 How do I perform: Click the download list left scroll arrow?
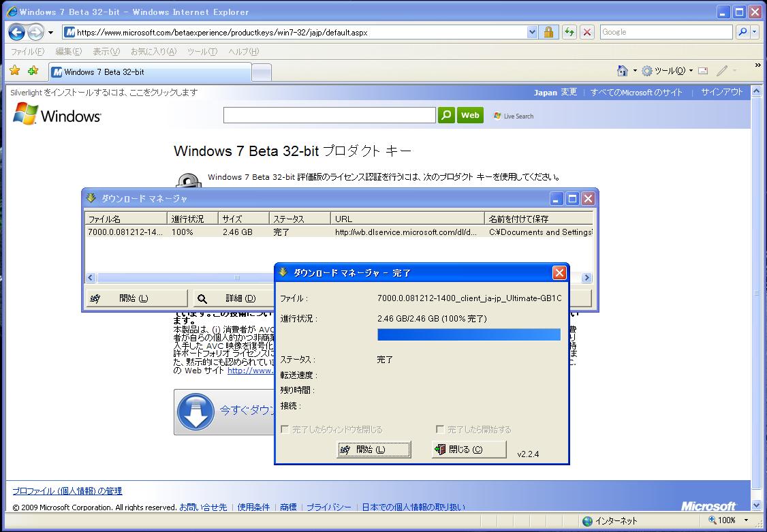click(91, 278)
